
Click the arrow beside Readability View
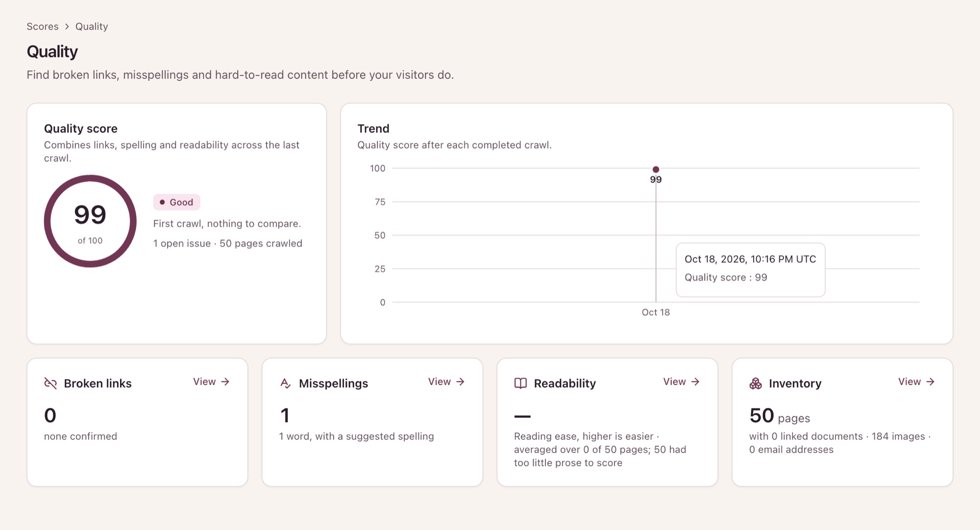pyautogui.click(x=695, y=381)
